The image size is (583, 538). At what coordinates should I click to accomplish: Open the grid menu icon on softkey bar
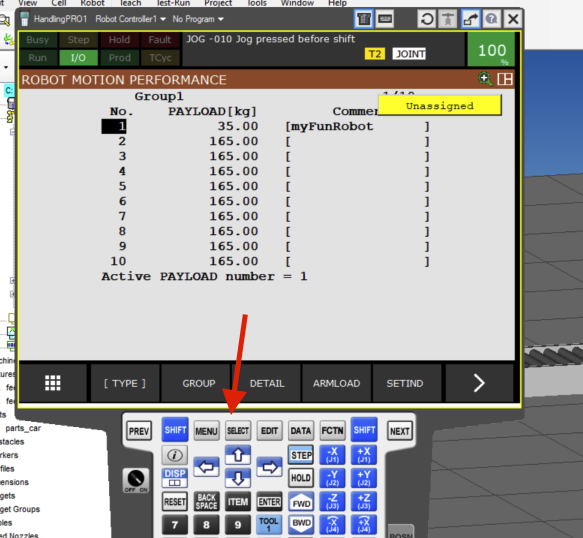pyautogui.click(x=53, y=383)
